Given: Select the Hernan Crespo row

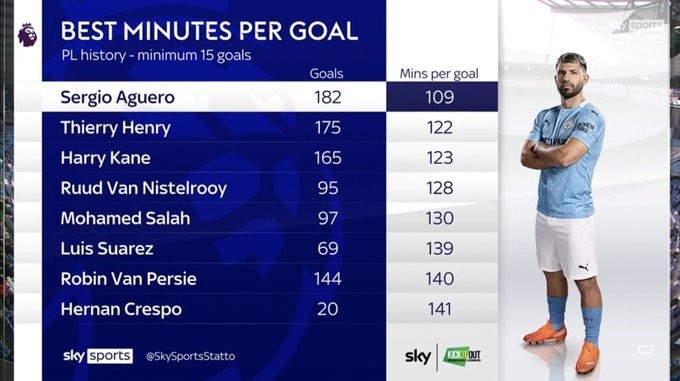Looking at the screenshot, I should [x=270, y=309].
